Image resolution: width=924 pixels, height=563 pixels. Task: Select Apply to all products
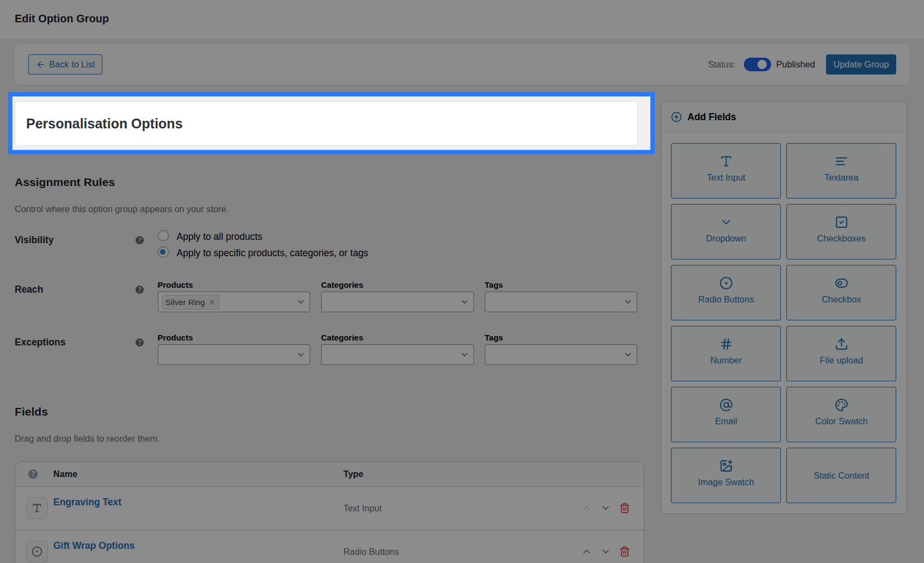[163, 236]
